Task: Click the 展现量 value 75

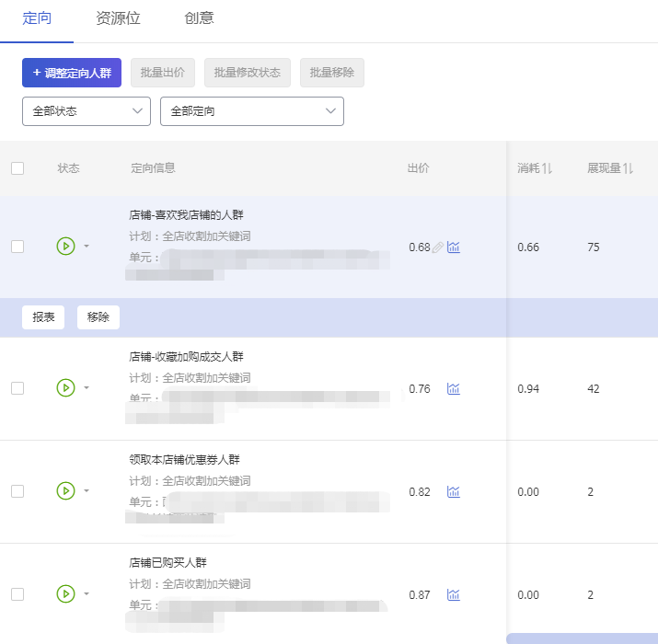Action: [x=594, y=247]
